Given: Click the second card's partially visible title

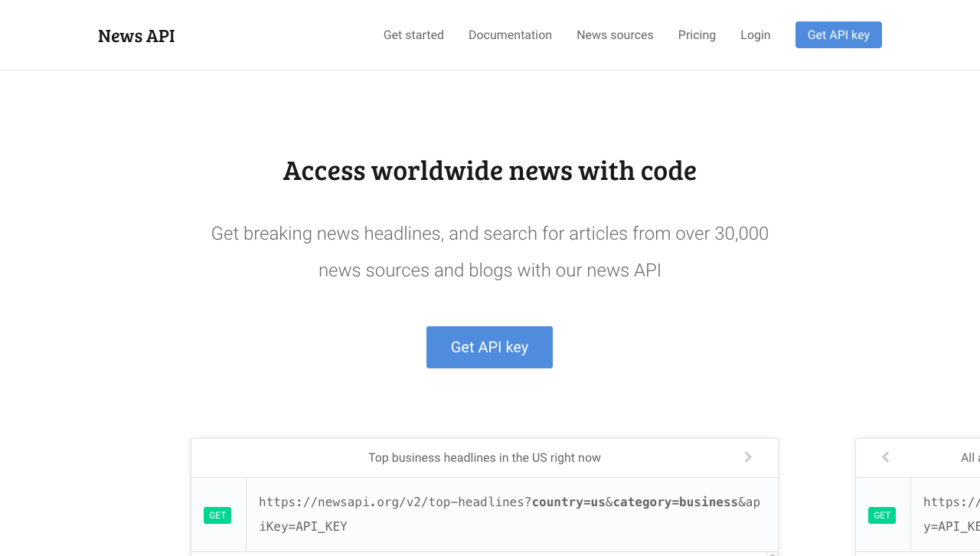Looking at the screenshot, I should pyautogui.click(x=969, y=458).
